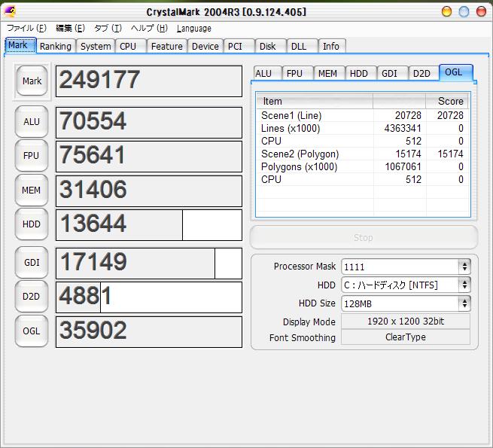Click the OGL score 35902

pyautogui.click(x=149, y=332)
